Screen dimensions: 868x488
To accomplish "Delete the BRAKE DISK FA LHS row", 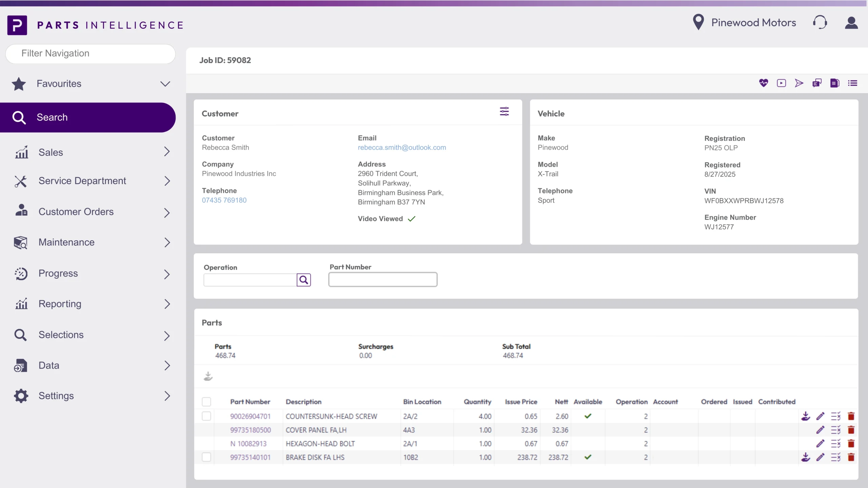I will click(x=851, y=457).
